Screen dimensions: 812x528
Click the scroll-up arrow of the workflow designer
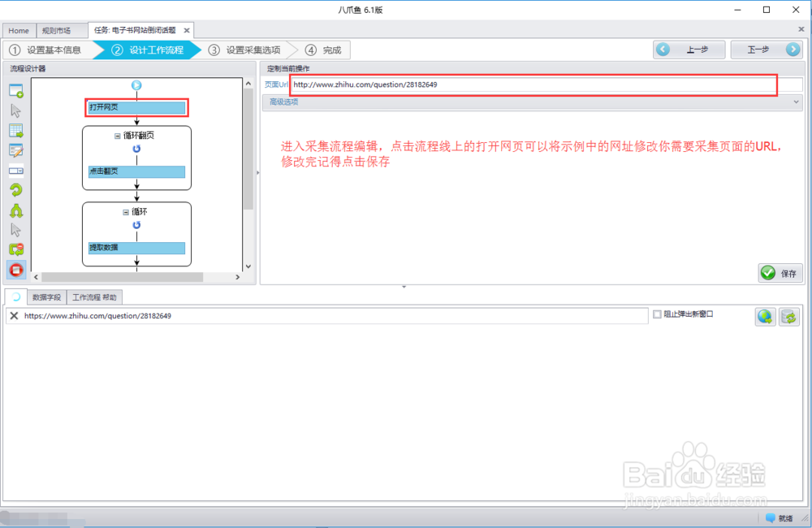[248, 84]
